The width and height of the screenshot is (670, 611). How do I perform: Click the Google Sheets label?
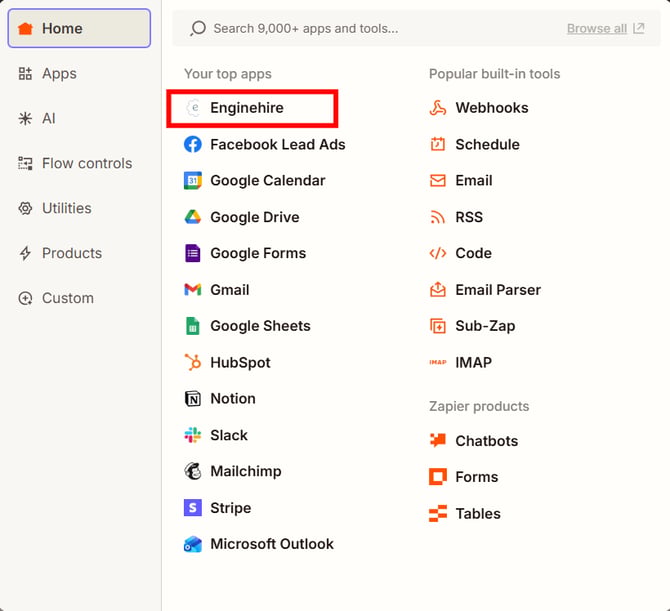pyautogui.click(x=260, y=326)
